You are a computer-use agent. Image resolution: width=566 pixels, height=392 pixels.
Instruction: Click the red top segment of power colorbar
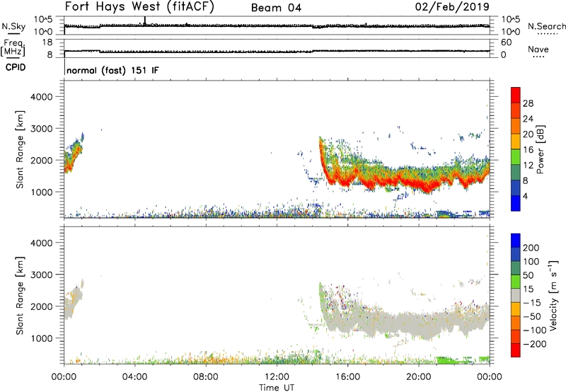(x=516, y=95)
